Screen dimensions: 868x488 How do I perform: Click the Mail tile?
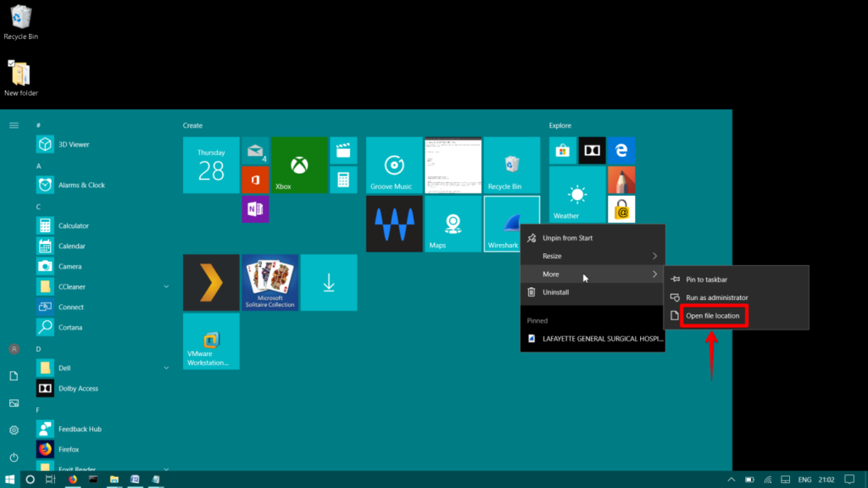click(255, 151)
